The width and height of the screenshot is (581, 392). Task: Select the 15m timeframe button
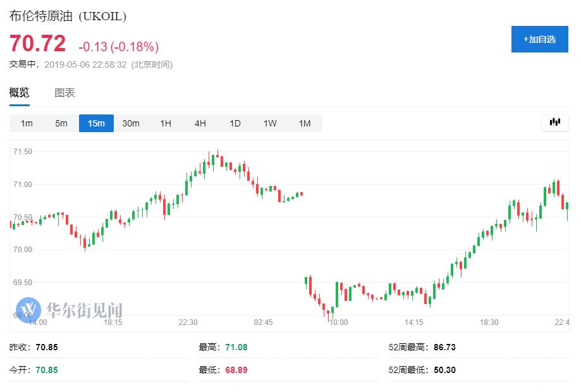[x=96, y=123]
